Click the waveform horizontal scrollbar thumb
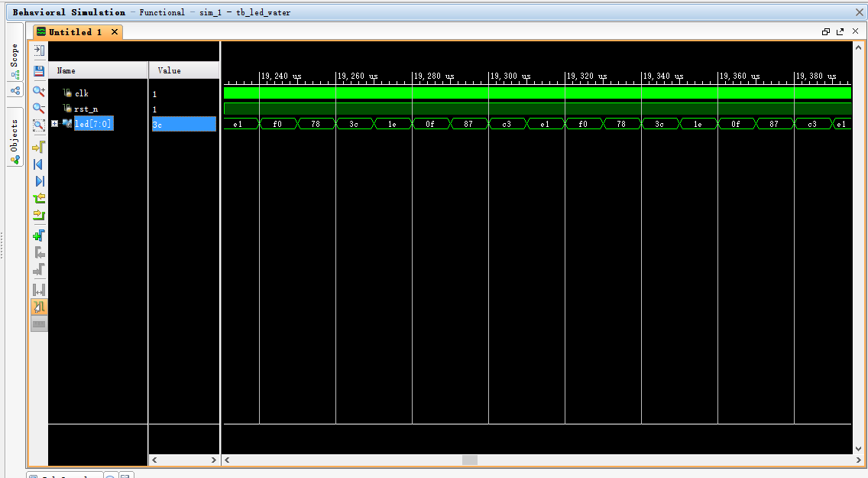868x478 pixels. [470, 460]
